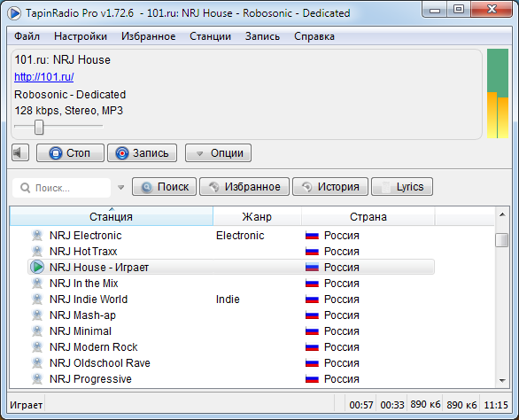Select the NRJ Progressive station
Screen dimensions: 519x420
pos(231,378)
